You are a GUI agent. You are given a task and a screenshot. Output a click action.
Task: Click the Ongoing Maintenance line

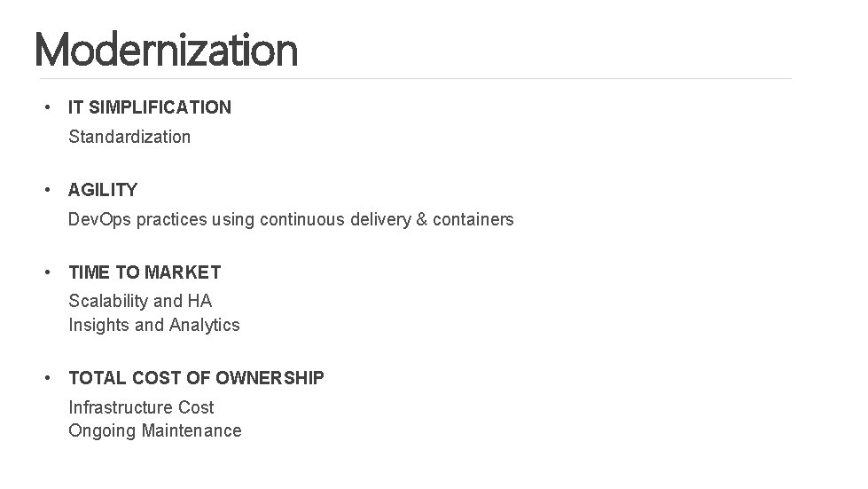pyautogui.click(x=154, y=430)
